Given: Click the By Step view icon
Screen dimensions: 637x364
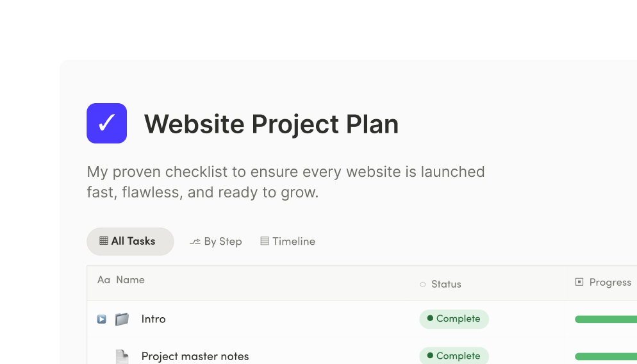Looking at the screenshot, I should tap(195, 242).
